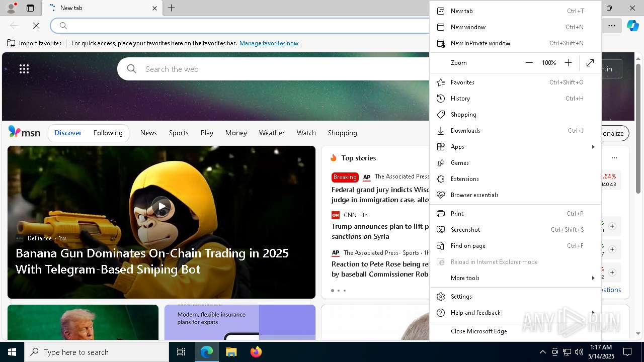Click the page vertical scrollbar
The image size is (644, 362).
point(638,128)
